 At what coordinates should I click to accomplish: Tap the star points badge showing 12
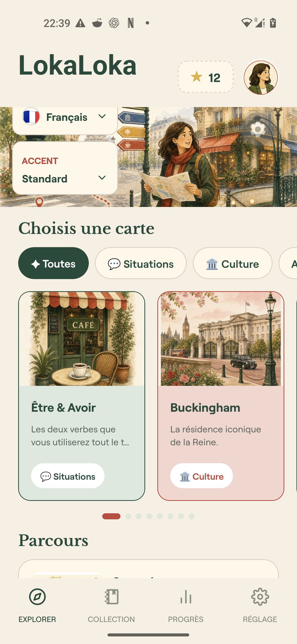coord(206,77)
